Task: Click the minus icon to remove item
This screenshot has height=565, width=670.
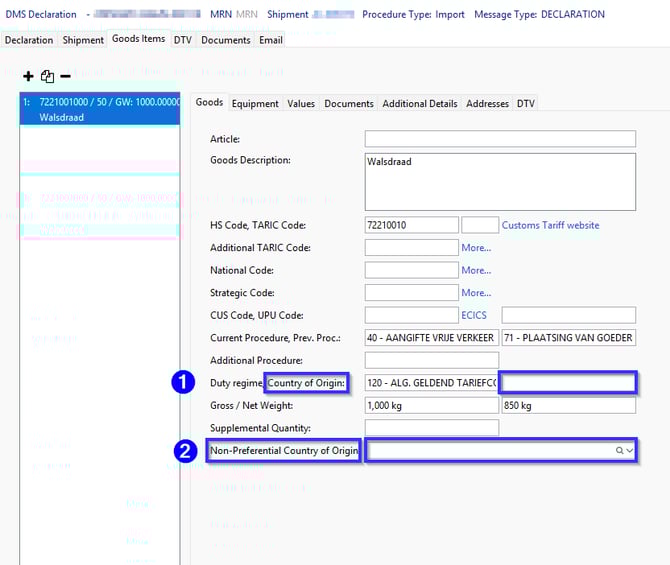Action: pos(65,77)
